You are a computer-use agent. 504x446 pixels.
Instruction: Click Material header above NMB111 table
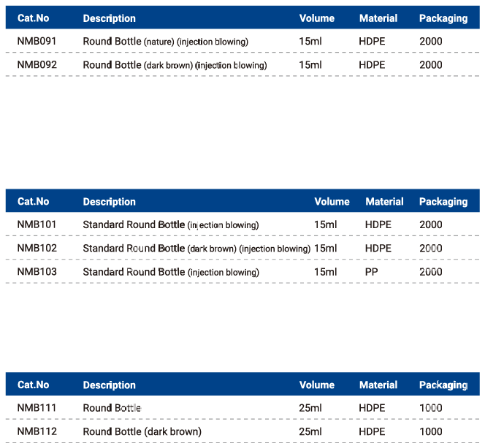pyautogui.click(x=378, y=385)
